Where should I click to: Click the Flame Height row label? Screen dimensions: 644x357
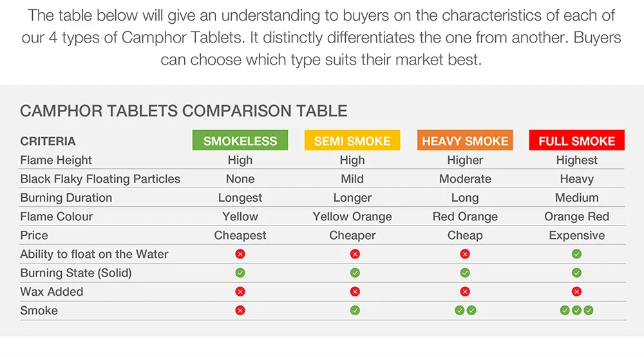[56, 160]
